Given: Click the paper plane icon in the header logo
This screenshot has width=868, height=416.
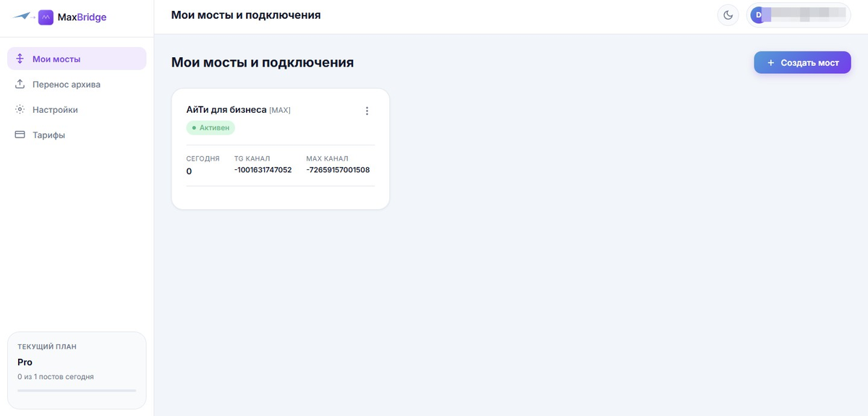Looking at the screenshot, I should point(22,16).
